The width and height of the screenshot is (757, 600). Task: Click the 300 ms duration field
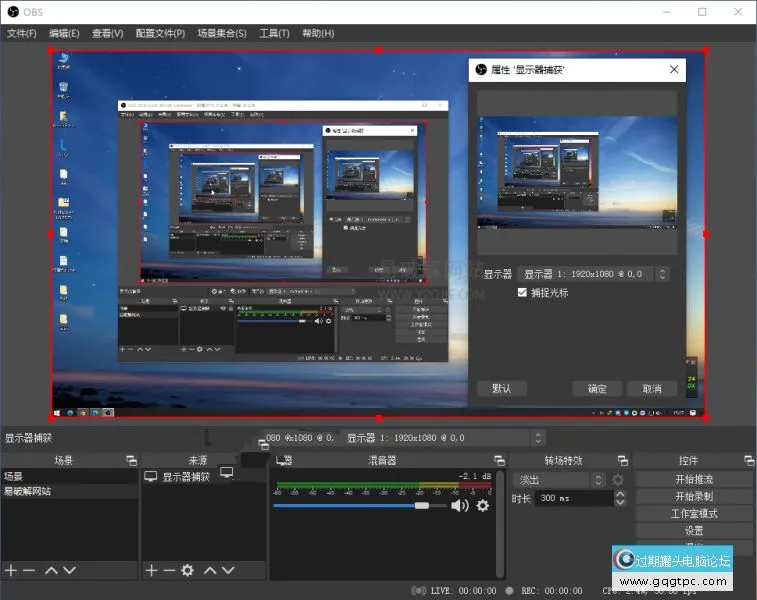[x=573, y=498]
